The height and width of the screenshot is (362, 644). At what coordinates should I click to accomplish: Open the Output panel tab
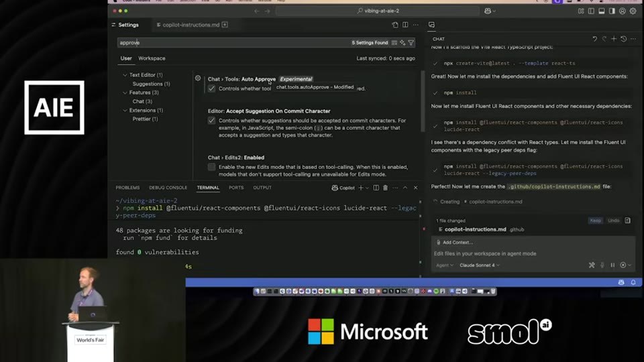click(x=262, y=188)
